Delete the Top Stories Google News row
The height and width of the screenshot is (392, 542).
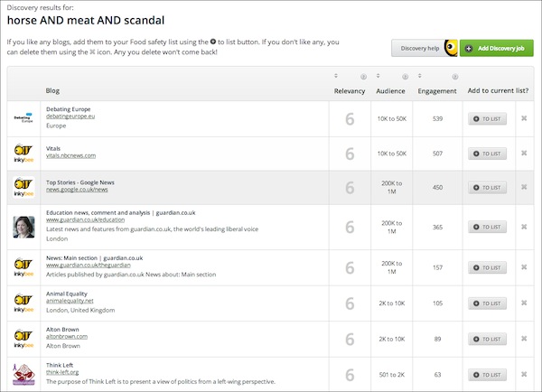pyautogui.click(x=524, y=188)
